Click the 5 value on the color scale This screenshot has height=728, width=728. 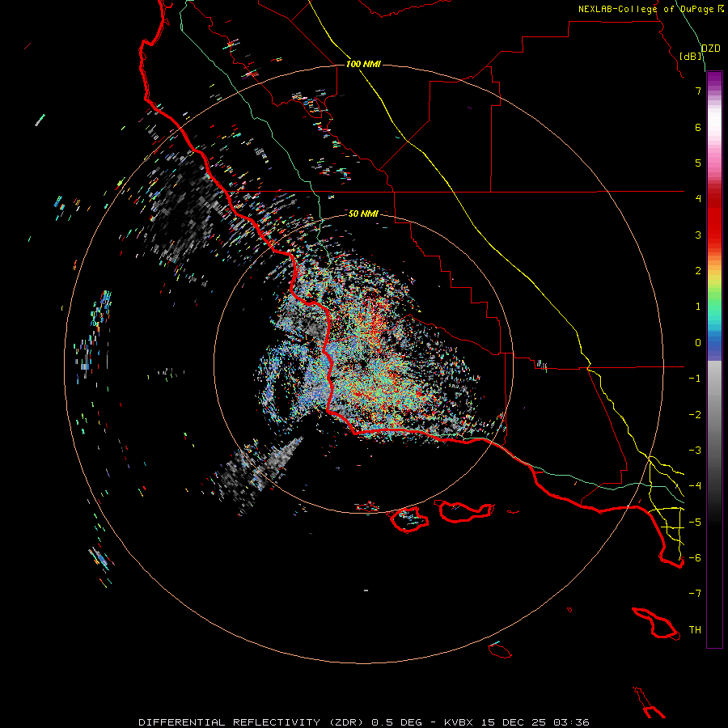(698, 163)
